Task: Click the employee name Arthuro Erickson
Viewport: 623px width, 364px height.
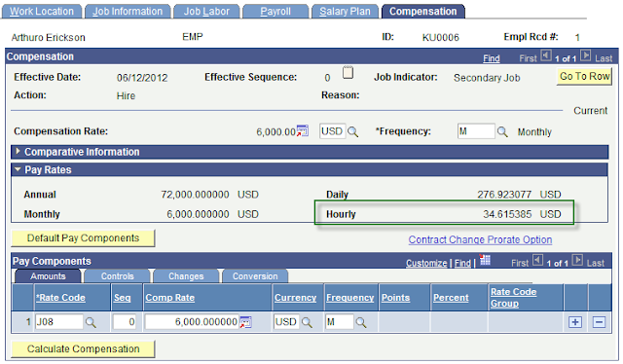Action: coord(48,38)
